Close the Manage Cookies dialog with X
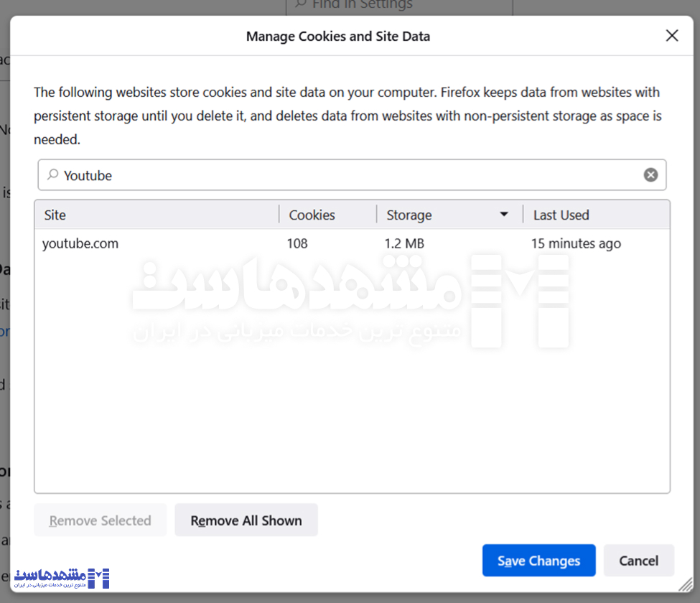The image size is (700, 603). click(x=671, y=36)
